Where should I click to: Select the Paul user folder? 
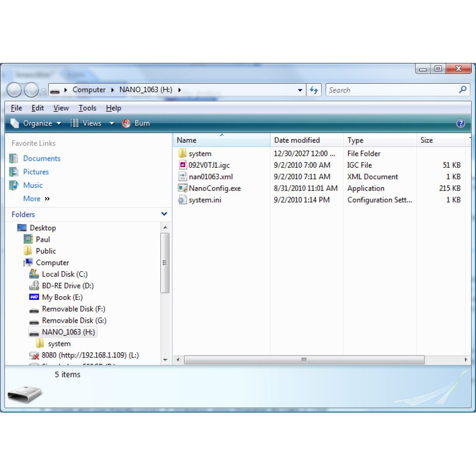43,240
